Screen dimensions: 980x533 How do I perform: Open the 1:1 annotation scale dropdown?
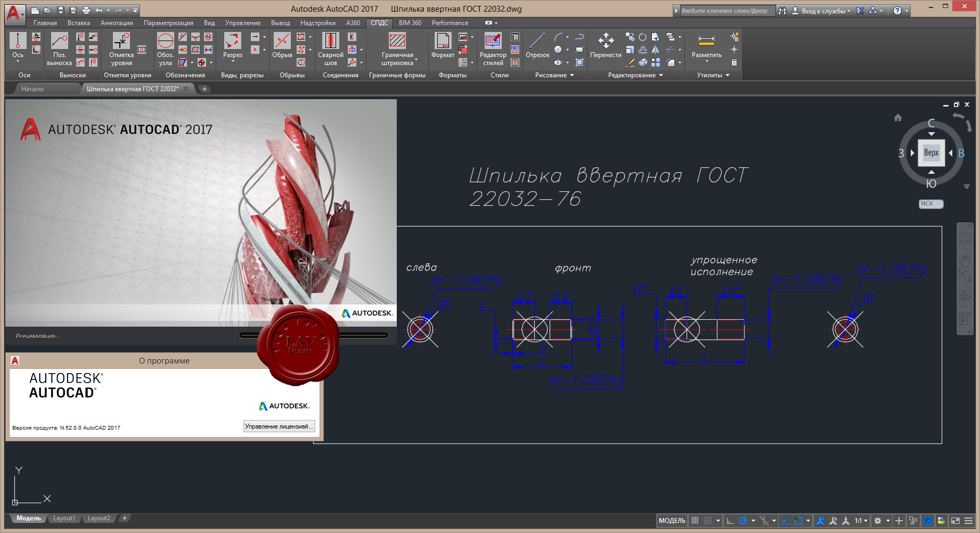click(x=861, y=521)
